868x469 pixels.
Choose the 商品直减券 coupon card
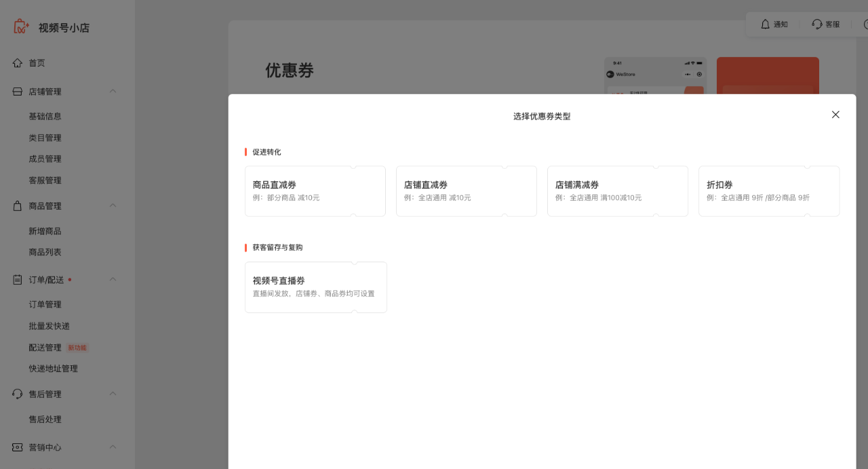pyautogui.click(x=315, y=191)
